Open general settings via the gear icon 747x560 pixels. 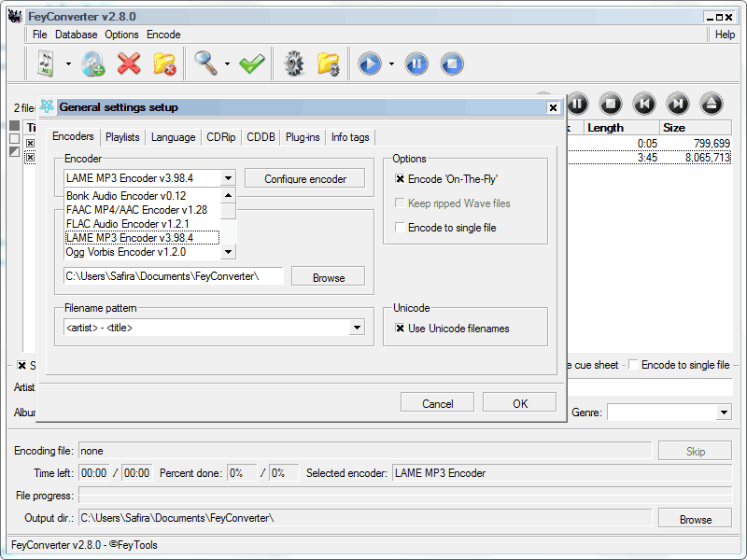[x=293, y=63]
